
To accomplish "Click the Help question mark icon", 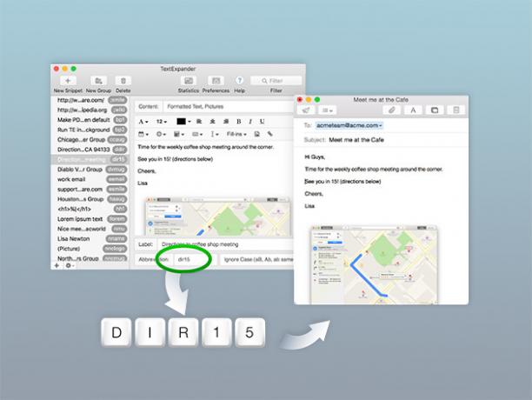I will 239,80.
